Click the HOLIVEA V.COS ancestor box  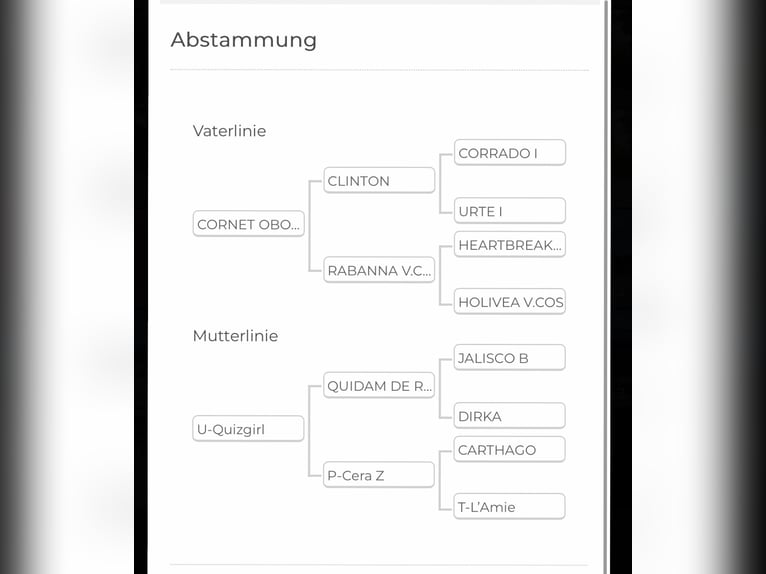click(510, 301)
